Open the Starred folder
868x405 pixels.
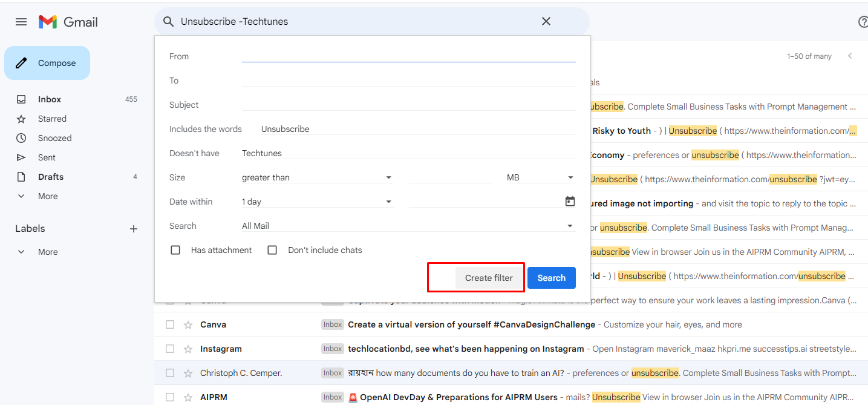click(52, 119)
